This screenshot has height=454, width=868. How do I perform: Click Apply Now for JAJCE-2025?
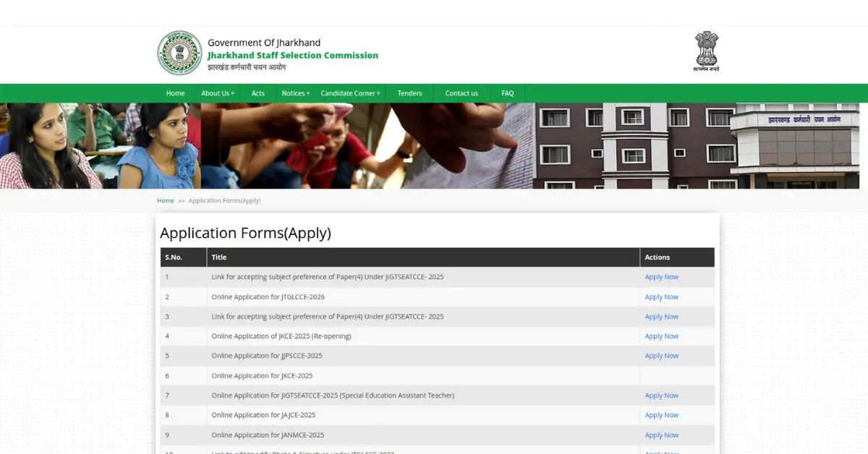click(661, 415)
